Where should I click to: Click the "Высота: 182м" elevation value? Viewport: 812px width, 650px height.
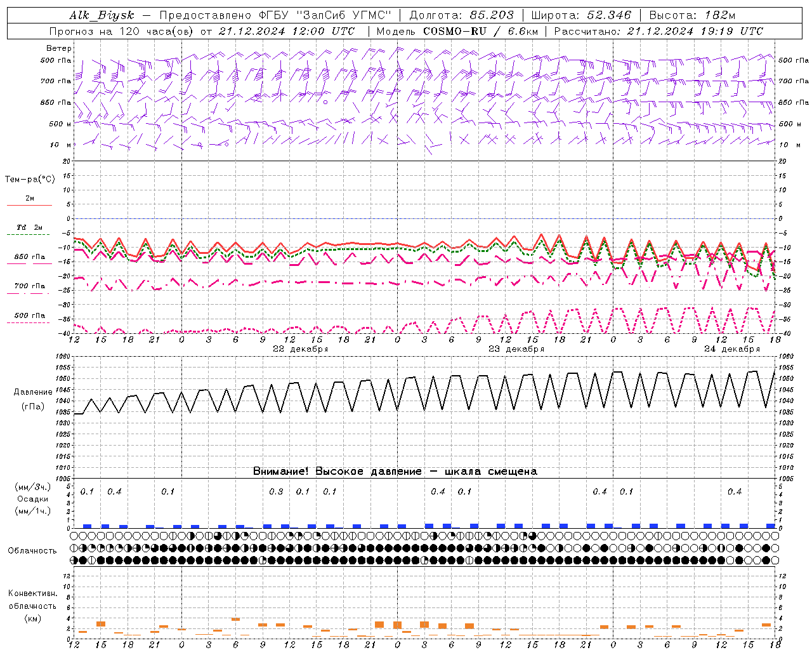[691, 15]
